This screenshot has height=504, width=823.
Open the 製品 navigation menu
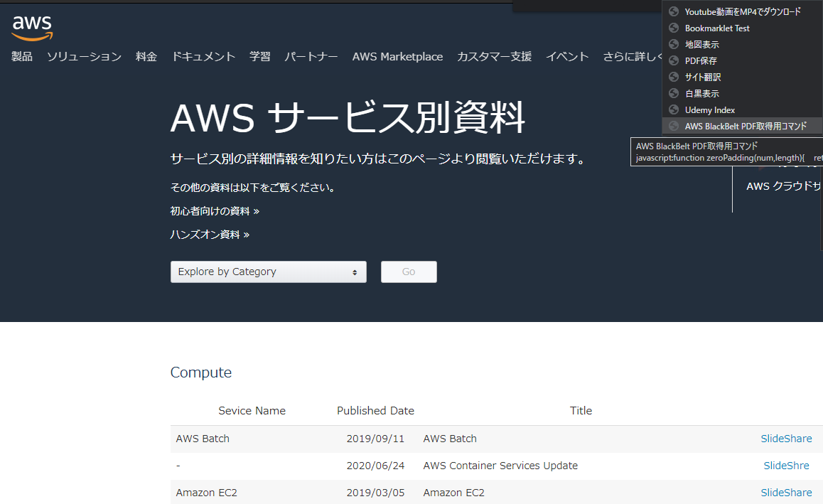[22, 57]
